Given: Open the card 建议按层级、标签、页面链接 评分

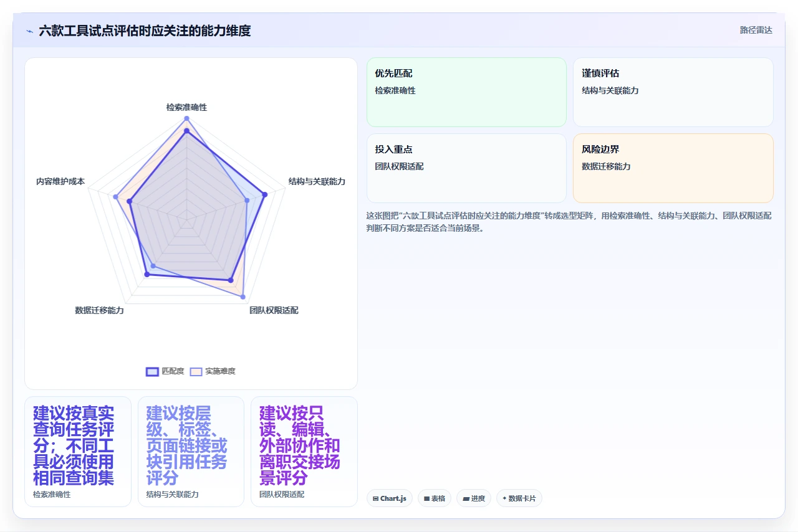Looking at the screenshot, I should [x=191, y=452].
